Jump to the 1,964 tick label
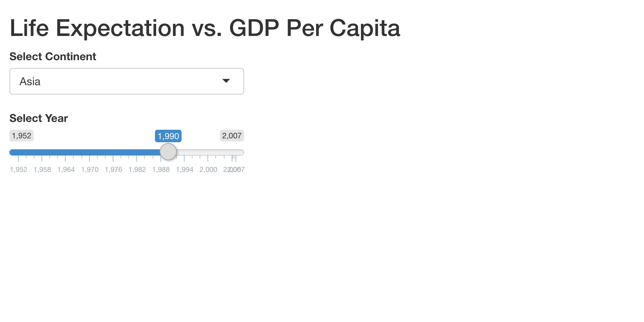This screenshot has width=644, height=322. pos(66,170)
